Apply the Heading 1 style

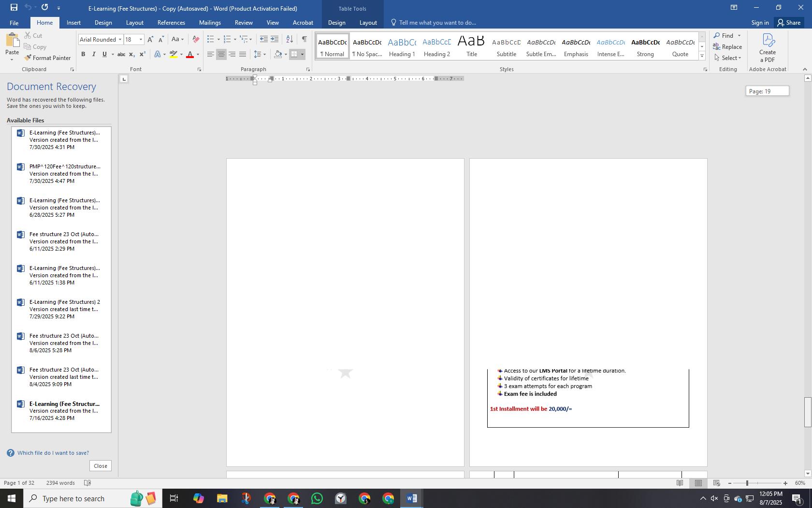(402, 47)
